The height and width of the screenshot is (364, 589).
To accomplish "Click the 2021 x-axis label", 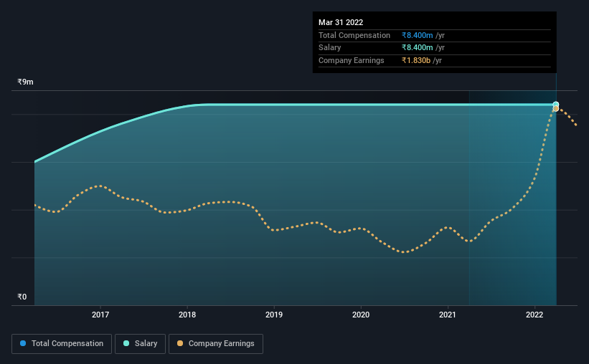I will point(448,315).
